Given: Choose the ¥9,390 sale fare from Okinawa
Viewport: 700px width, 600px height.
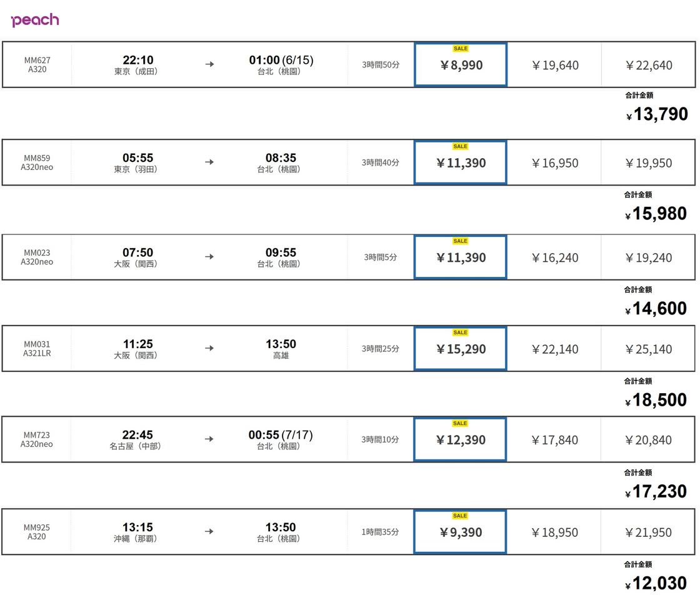Looking at the screenshot, I should click(461, 533).
